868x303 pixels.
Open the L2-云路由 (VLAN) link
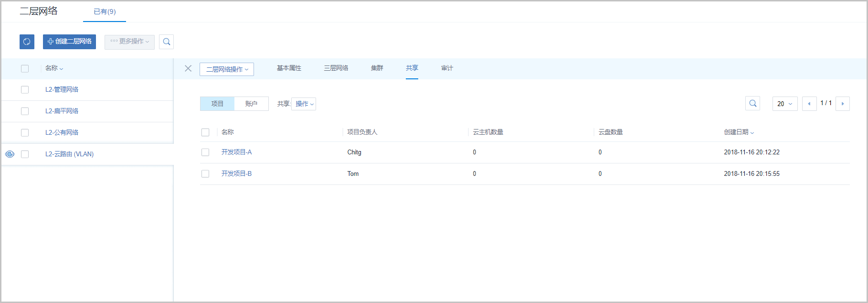(x=69, y=154)
